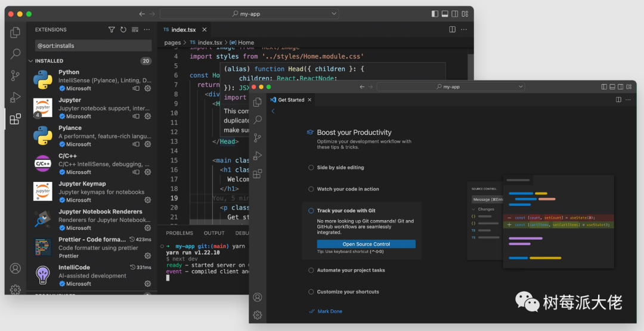Screen dimensions: 644x331
Task: Open Search in the back window activity bar
Action: (15, 54)
